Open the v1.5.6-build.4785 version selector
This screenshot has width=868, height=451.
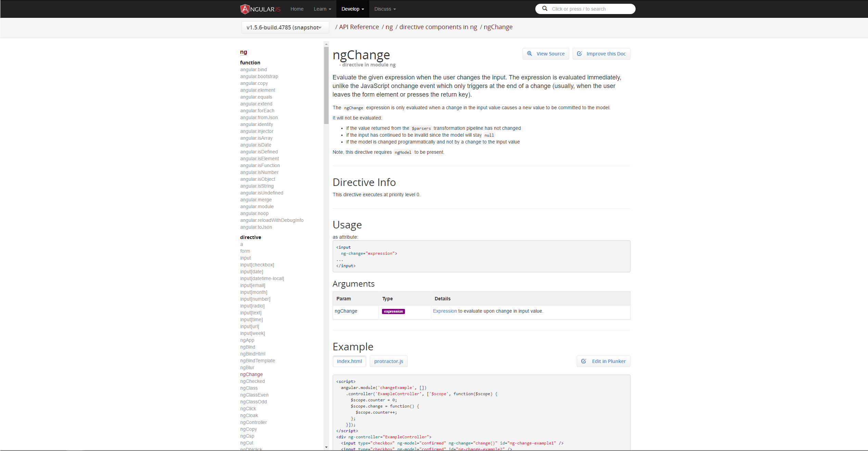tap(285, 27)
